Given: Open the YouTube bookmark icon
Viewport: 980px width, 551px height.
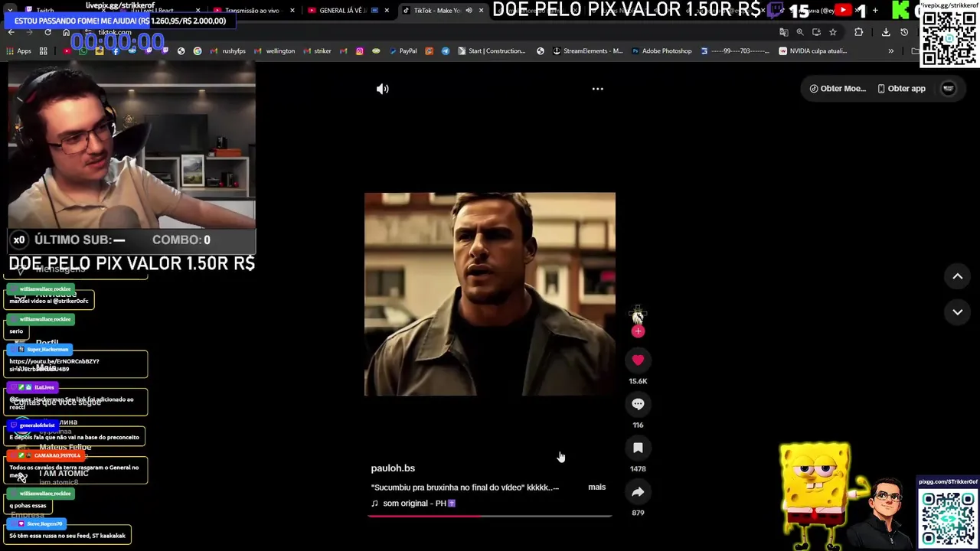Looking at the screenshot, I should (x=67, y=51).
